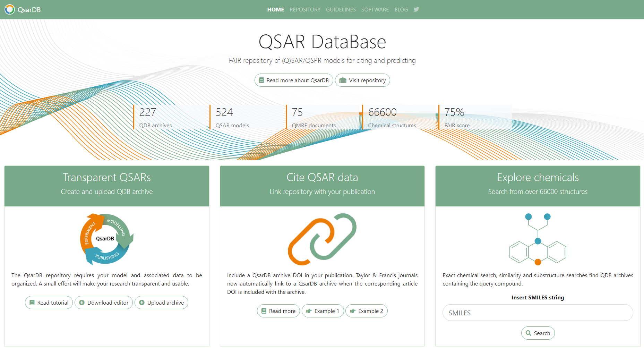Open the Example 1 button
This screenshot has height=349, width=644.
(323, 311)
